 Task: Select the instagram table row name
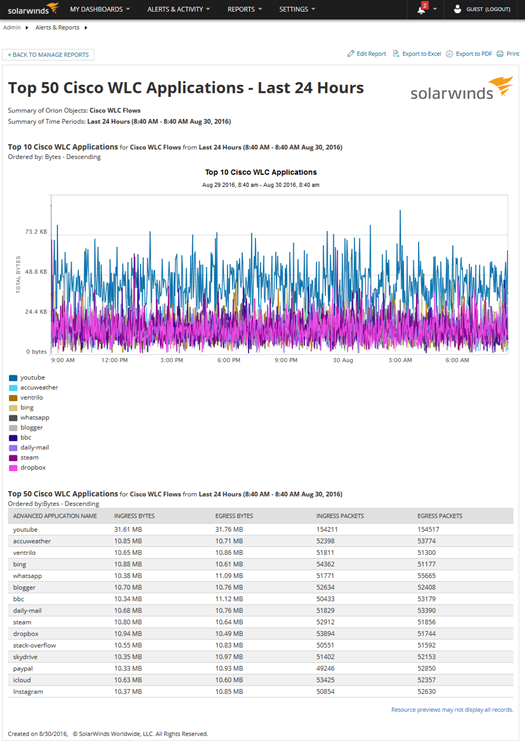(28, 692)
